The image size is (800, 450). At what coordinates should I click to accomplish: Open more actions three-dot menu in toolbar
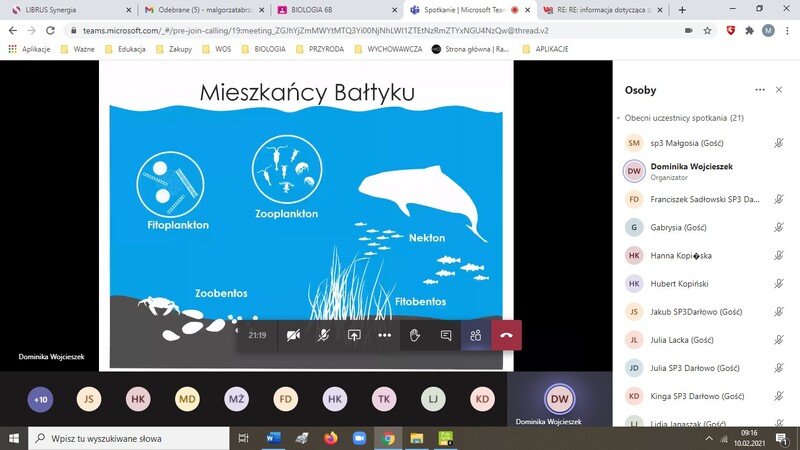(x=384, y=336)
